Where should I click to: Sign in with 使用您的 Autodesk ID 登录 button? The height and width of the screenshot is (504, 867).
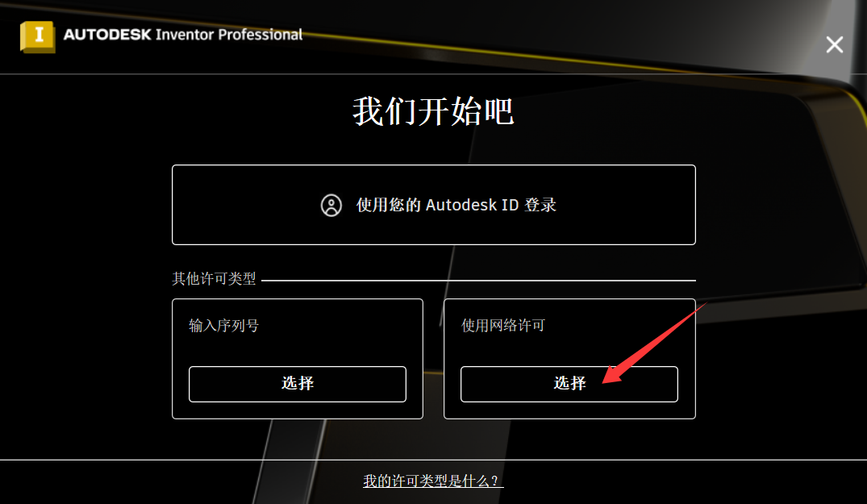[x=434, y=205]
